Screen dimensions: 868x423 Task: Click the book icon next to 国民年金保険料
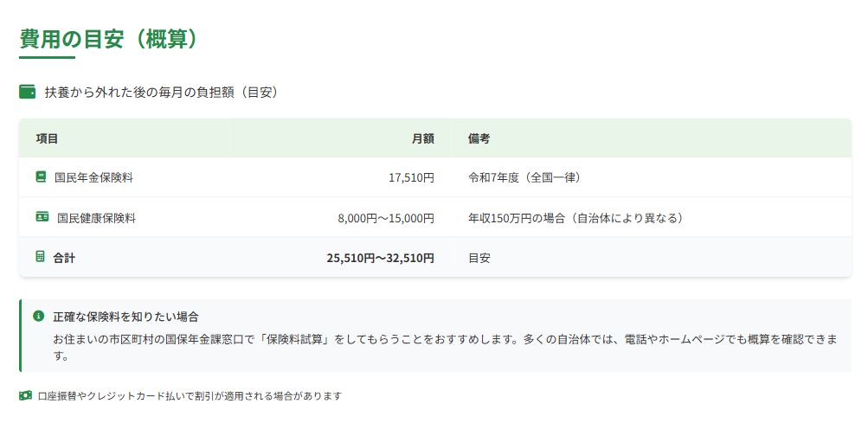pos(41,177)
